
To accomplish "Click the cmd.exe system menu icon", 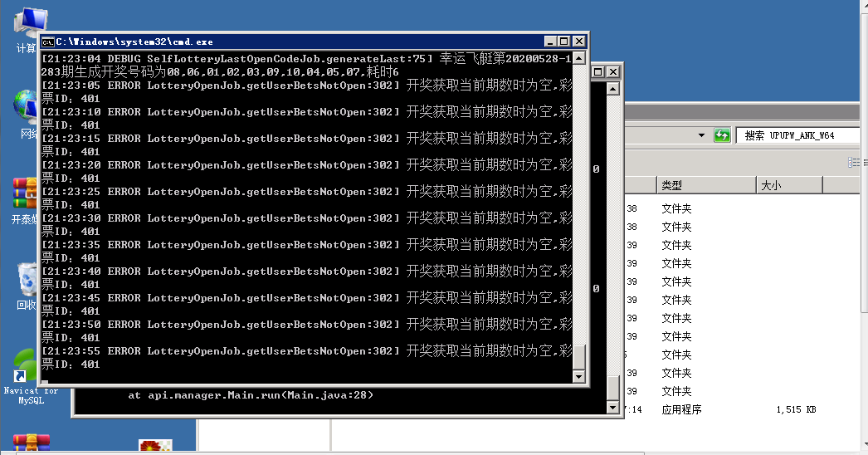I will click(48, 42).
